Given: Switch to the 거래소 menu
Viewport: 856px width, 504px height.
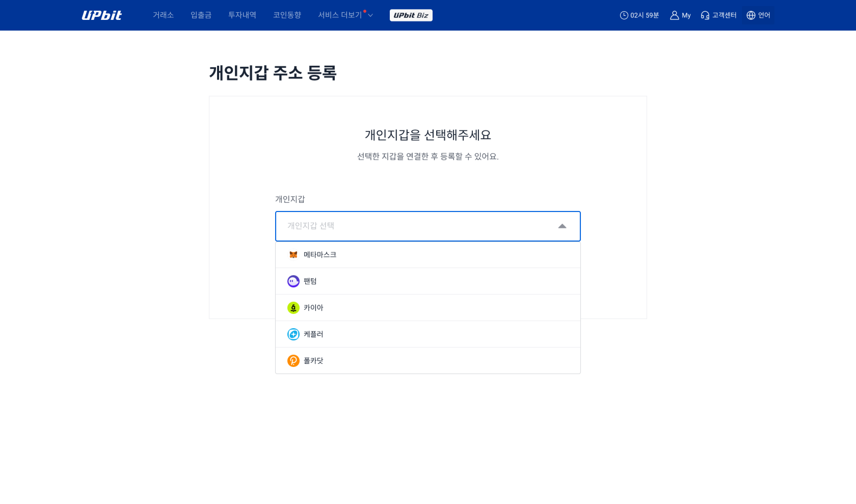Looking at the screenshot, I should coord(163,15).
